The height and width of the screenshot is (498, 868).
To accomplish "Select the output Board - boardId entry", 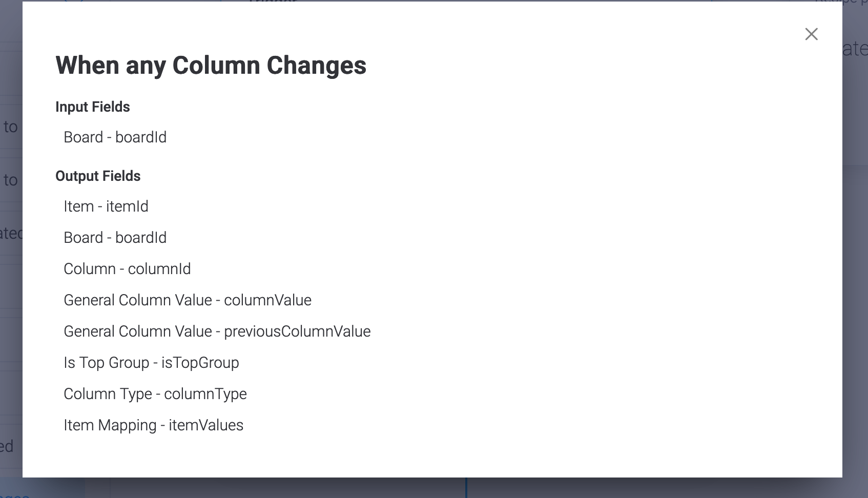I will [x=115, y=237].
